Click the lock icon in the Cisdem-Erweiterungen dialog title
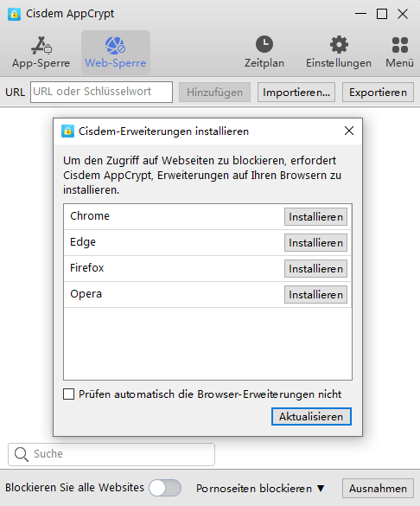This screenshot has height=506, width=420. pyautogui.click(x=67, y=131)
